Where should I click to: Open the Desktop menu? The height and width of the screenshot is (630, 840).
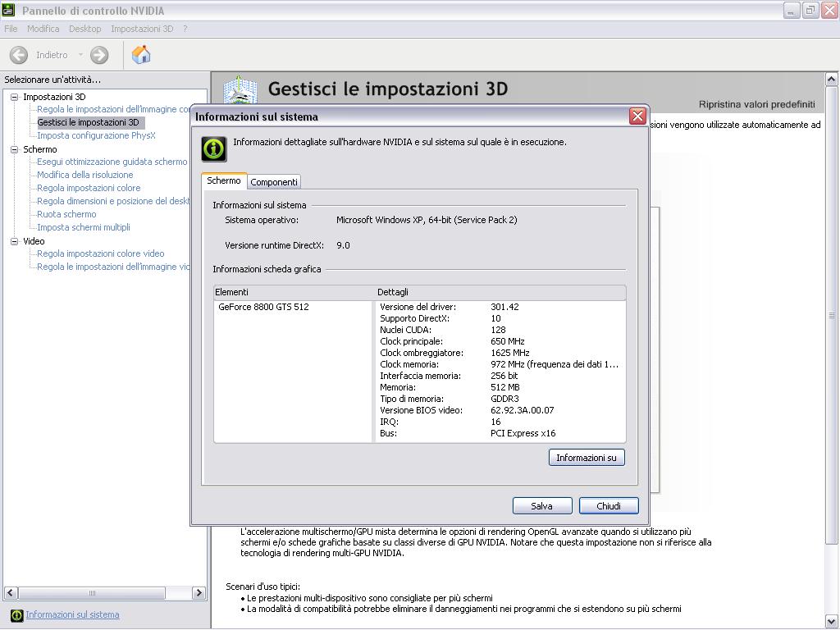click(84, 29)
